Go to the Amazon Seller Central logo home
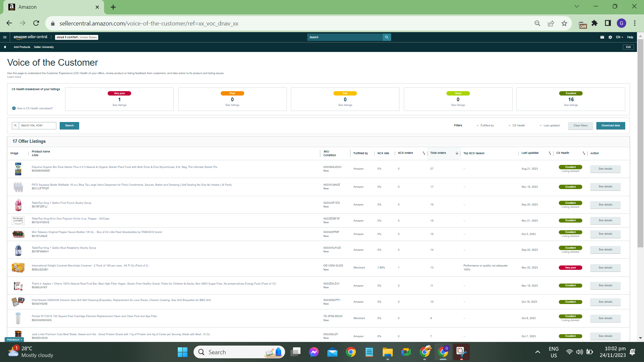This screenshot has height=362, width=644. 31,37
